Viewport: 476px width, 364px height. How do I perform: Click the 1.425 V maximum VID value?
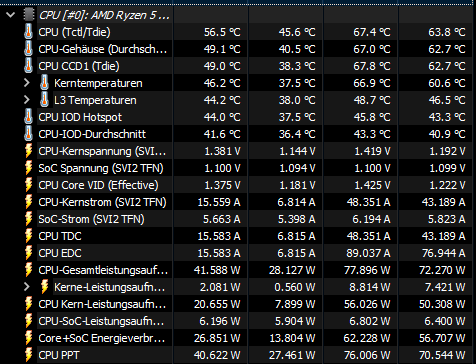(372, 185)
